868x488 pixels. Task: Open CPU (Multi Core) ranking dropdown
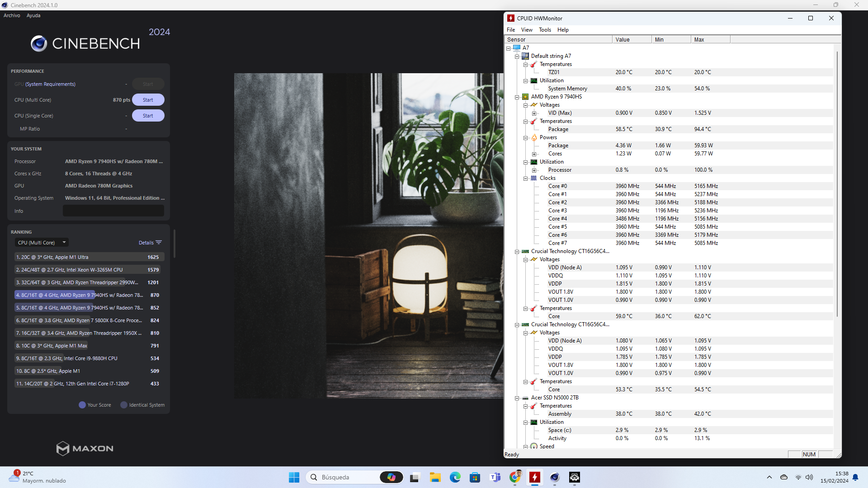tap(42, 243)
